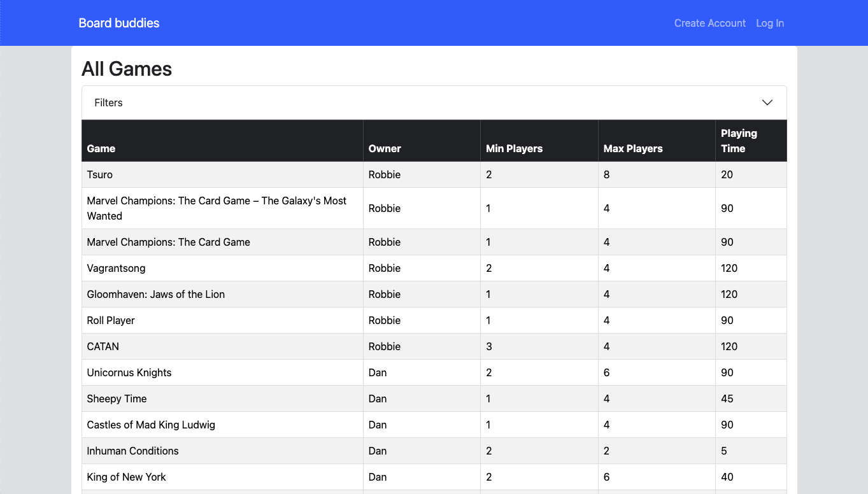868x494 pixels.
Task: Select the Sheepy Time game name
Action: (117, 399)
